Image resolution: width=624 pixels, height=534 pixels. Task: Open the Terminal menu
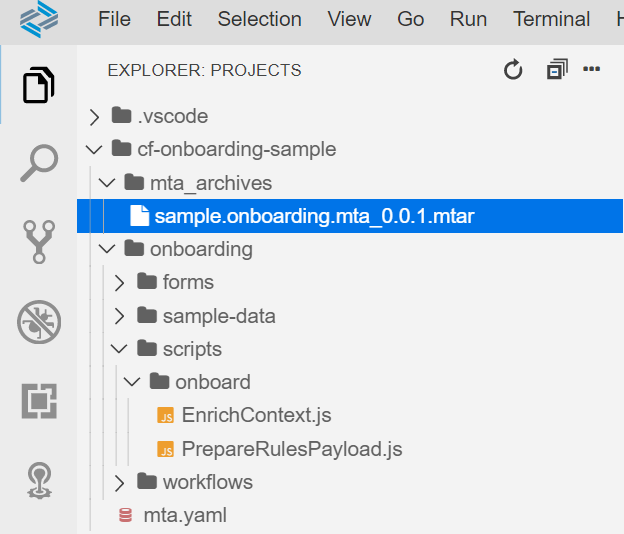(552, 19)
